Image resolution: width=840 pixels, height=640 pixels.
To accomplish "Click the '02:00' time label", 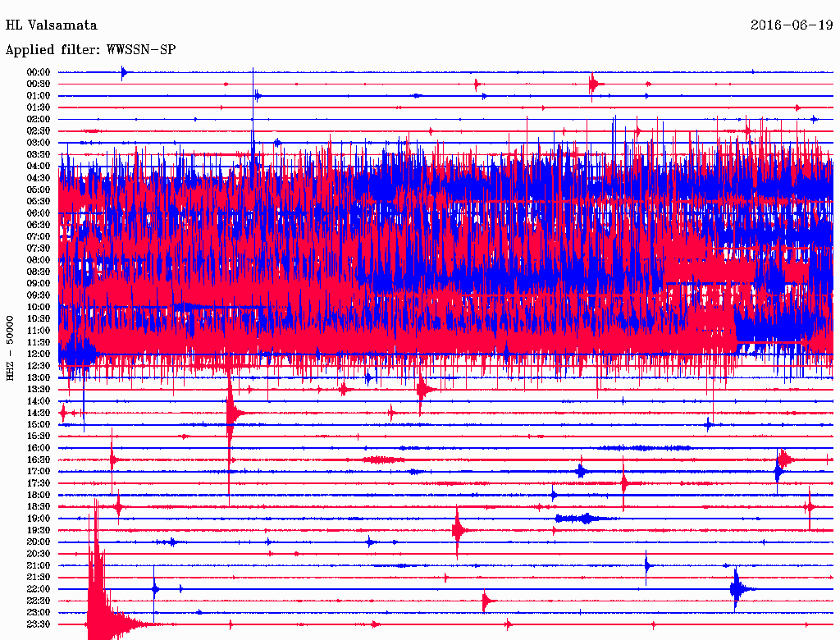I will (x=39, y=119).
